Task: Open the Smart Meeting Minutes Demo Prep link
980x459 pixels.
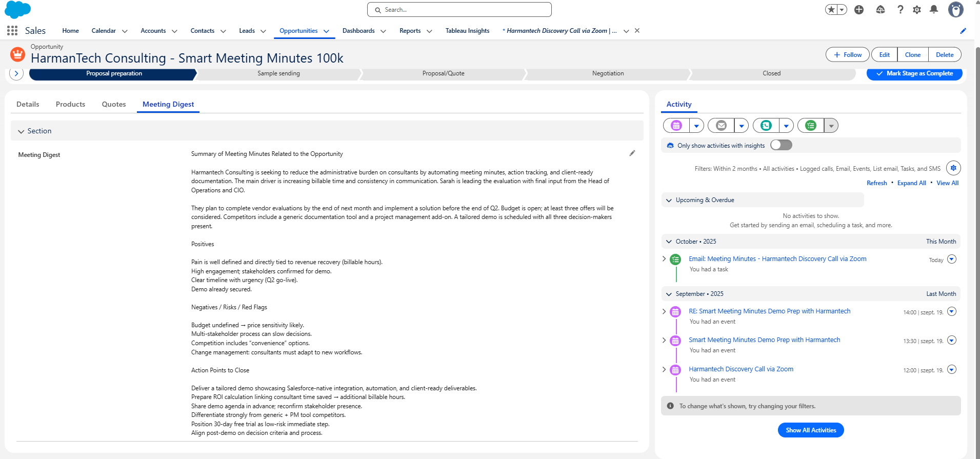Action: [x=764, y=340]
